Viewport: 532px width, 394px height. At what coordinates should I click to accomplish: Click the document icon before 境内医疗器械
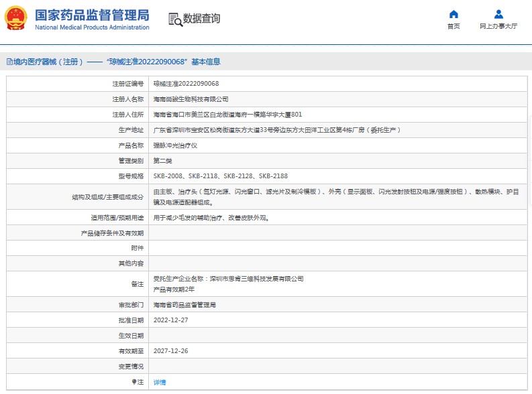click(9, 62)
